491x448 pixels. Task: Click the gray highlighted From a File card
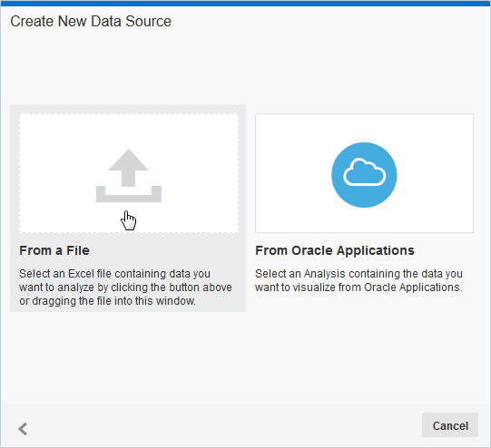pyautogui.click(x=128, y=208)
